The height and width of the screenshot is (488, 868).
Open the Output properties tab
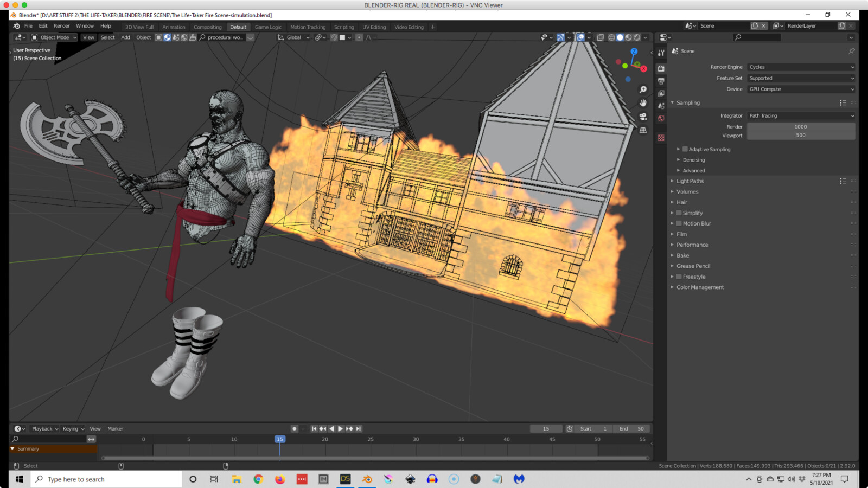point(661,81)
